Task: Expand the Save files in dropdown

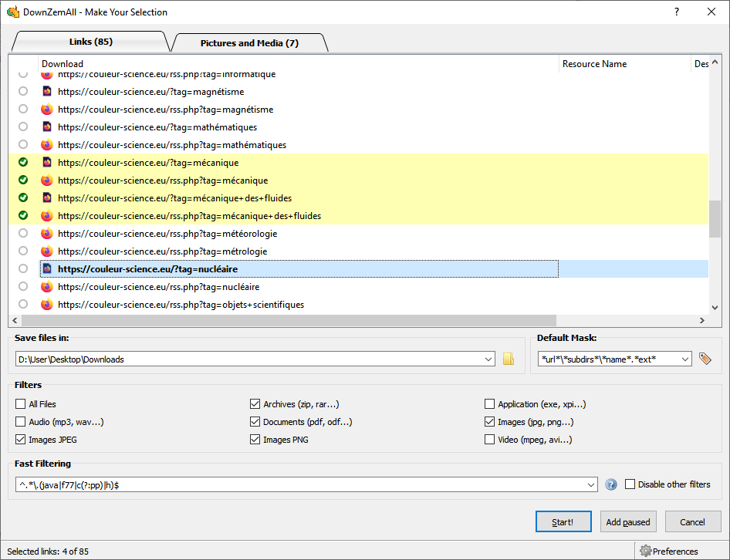Action: click(488, 359)
